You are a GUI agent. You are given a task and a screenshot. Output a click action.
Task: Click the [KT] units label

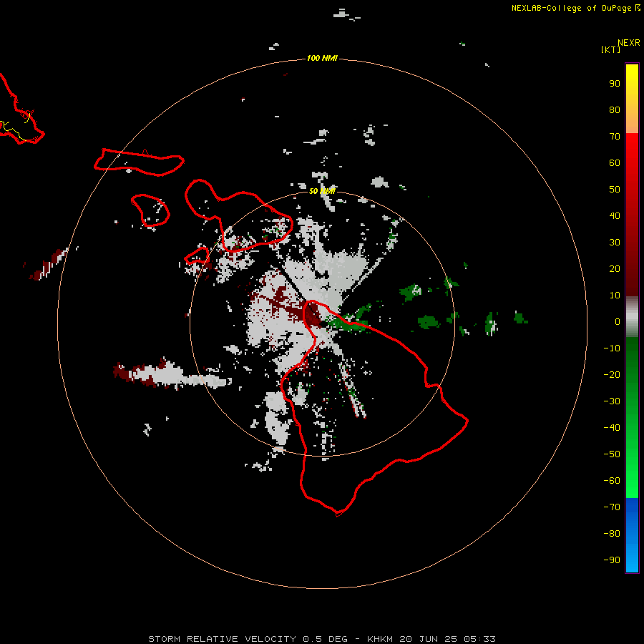pyautogui.click(x=611, y=49)
